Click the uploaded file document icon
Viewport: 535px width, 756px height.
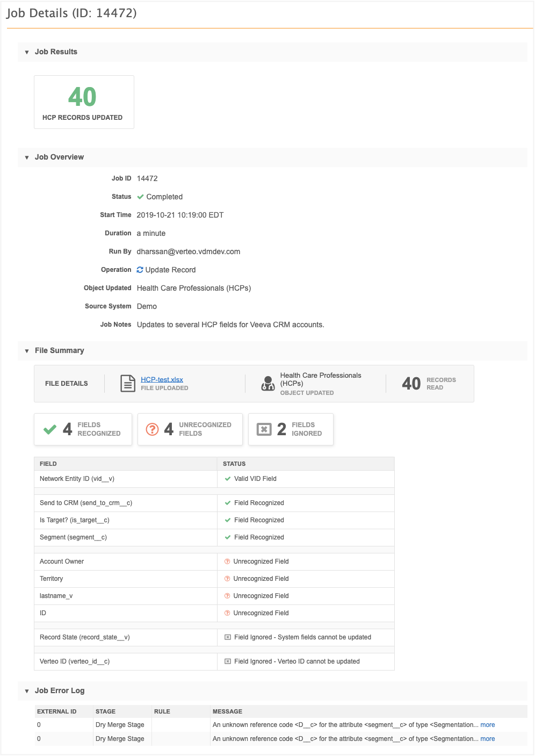pos(128,384)
